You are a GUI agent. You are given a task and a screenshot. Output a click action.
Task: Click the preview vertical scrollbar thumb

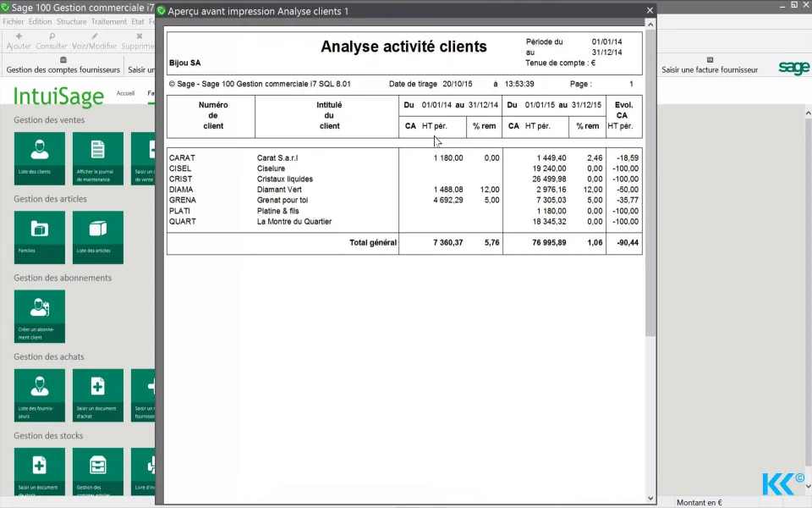[650, 183]
